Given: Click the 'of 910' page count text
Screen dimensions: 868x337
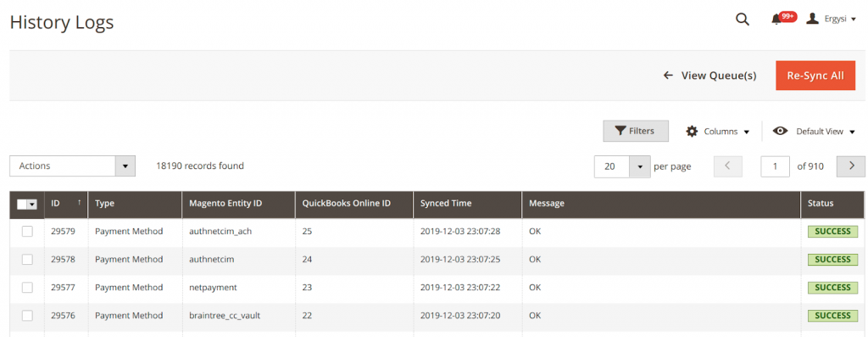Looking at the screenshot, I should click(810, 166).
